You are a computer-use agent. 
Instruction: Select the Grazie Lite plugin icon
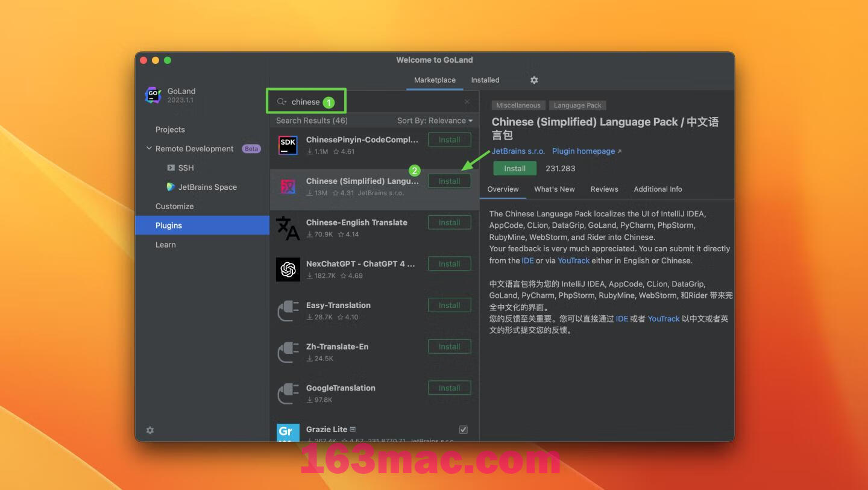288,433
